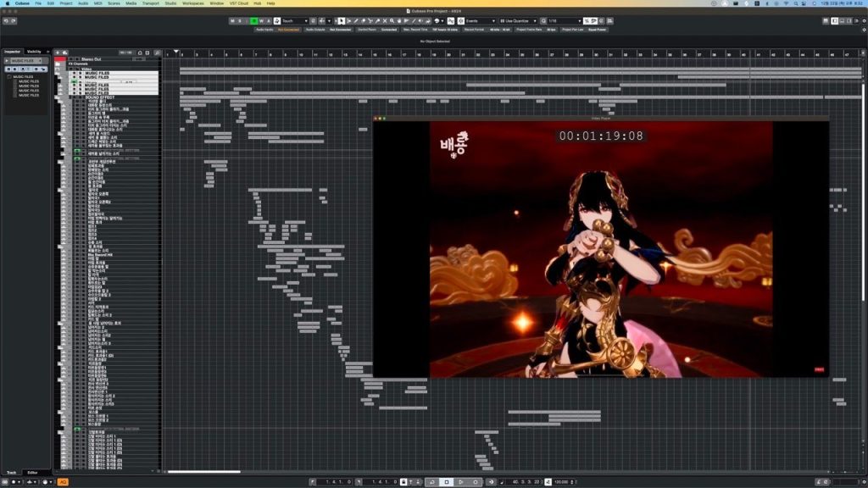Click the grid type icon beside Events
868x488 pixels.
[461, 21]
